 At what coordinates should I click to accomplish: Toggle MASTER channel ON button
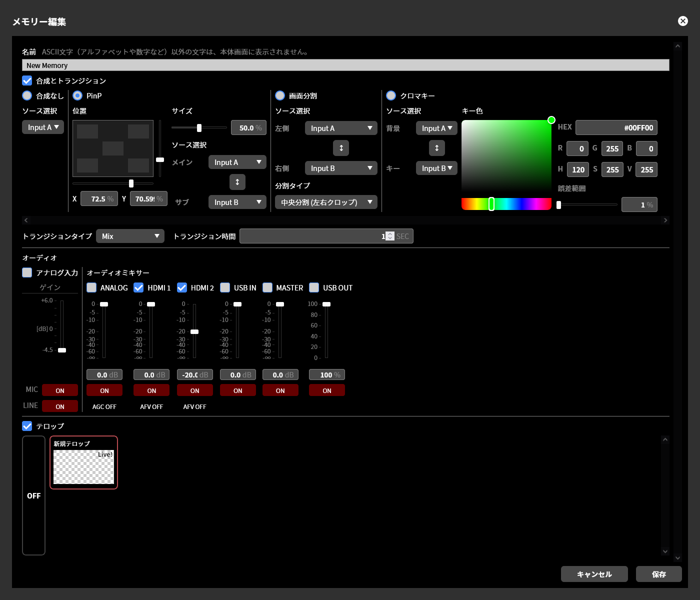(280, 390)
